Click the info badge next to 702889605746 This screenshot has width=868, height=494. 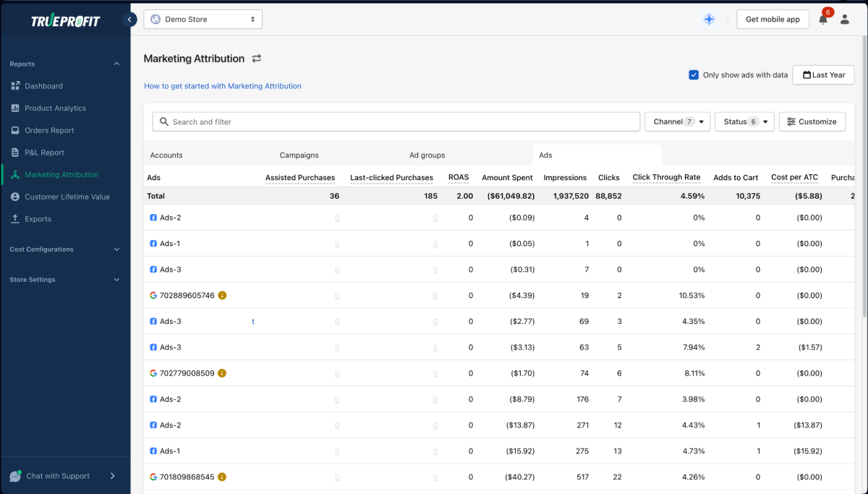222,295
